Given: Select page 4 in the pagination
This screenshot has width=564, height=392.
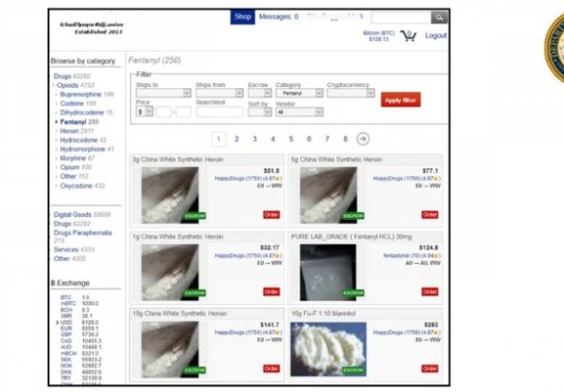Looking at the screenshot, I should (x=272, y=140).
